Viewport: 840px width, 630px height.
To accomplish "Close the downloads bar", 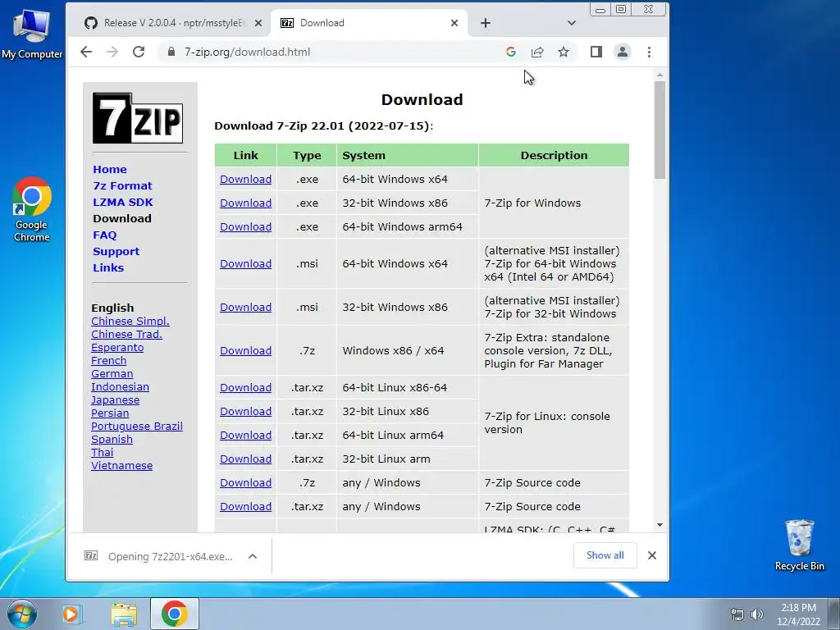I will point(652,555).
